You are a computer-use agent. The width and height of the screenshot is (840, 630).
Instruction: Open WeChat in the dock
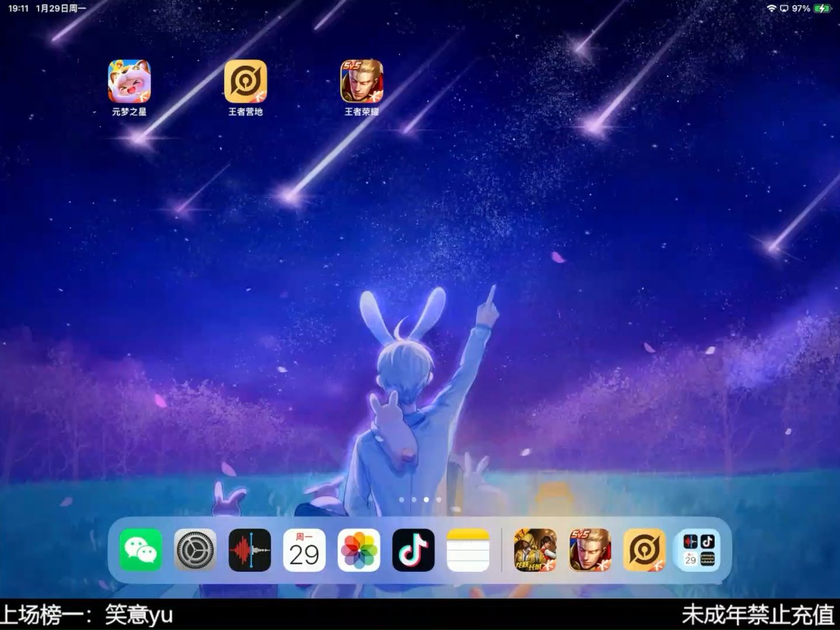click(x=141, y=550)
